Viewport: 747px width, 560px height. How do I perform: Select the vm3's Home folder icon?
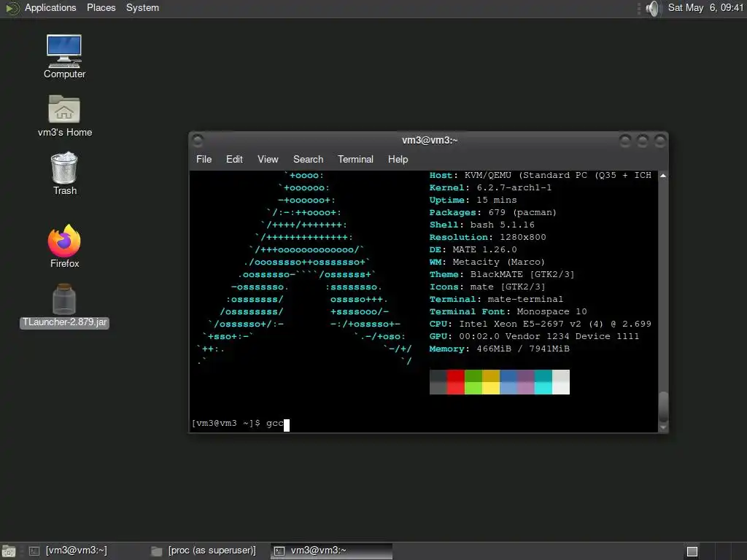pyautogui.click(x=64, y=116)
